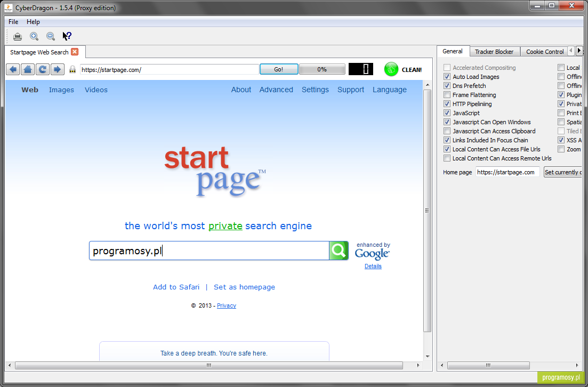This screenshot has width=588, height=387.
Task: Click the padlock icon beside the address bar
Action: click(73, 69)
